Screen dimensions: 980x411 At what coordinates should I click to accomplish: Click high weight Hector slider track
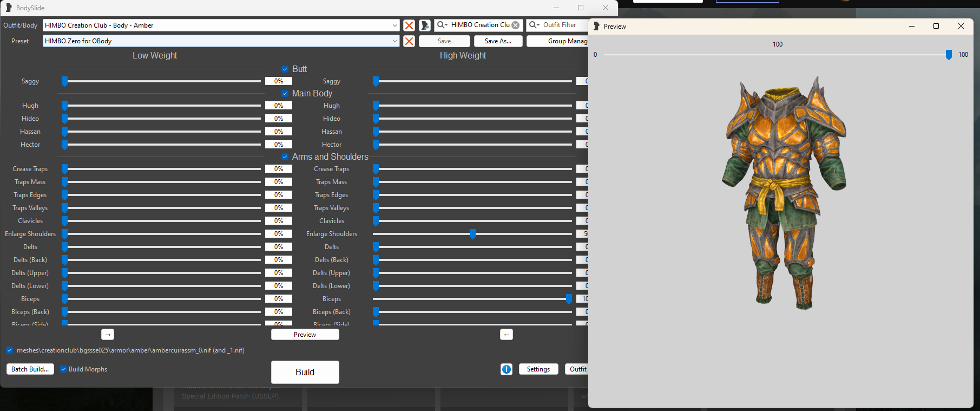[472, 145]
